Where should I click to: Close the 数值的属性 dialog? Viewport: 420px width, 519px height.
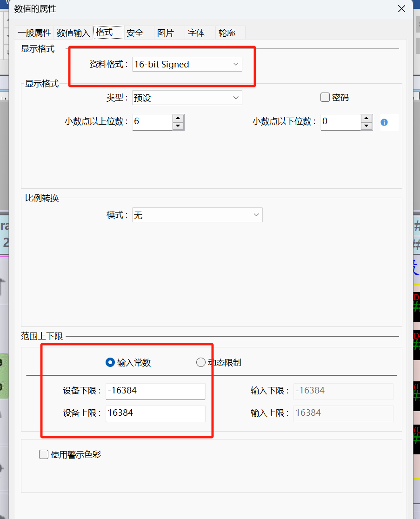click(x=401, y=8)
